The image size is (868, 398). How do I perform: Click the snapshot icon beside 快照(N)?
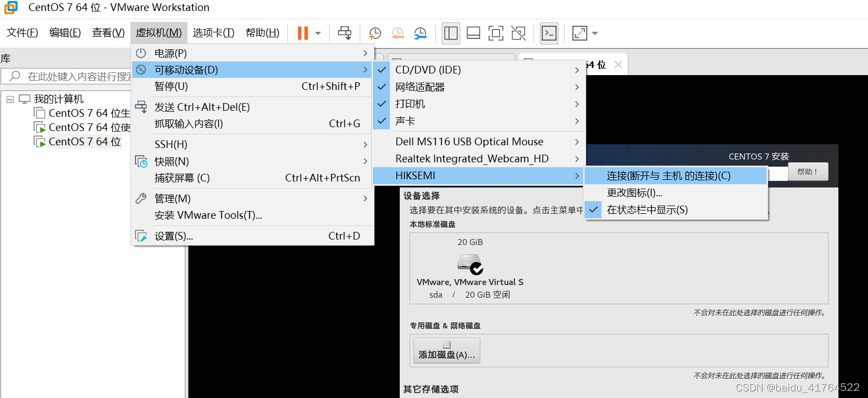click(x=141, y=161)
